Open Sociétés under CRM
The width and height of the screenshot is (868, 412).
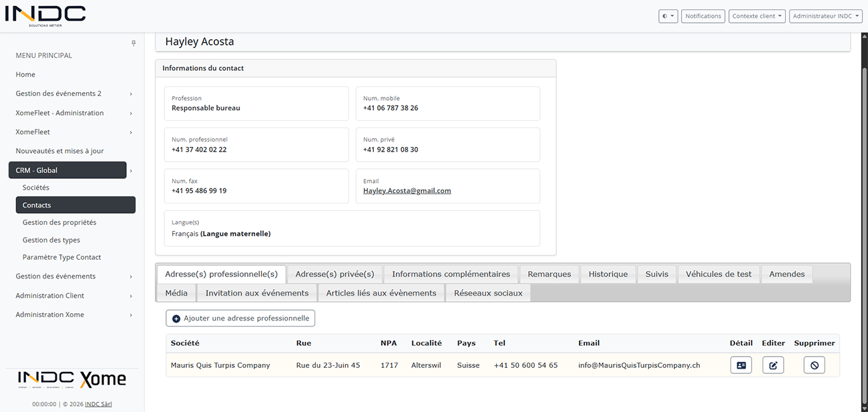point(36,188)
